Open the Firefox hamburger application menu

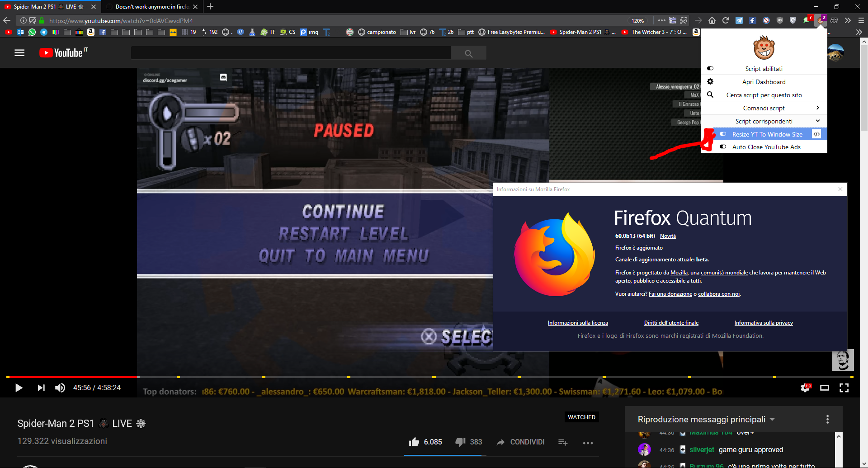[861, 20]
